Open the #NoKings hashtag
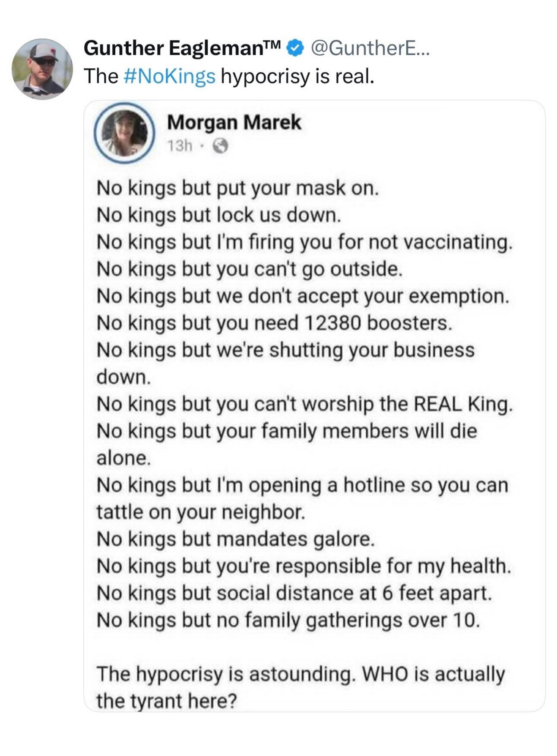Screen dimensions: 557x756 pos(169,76)
